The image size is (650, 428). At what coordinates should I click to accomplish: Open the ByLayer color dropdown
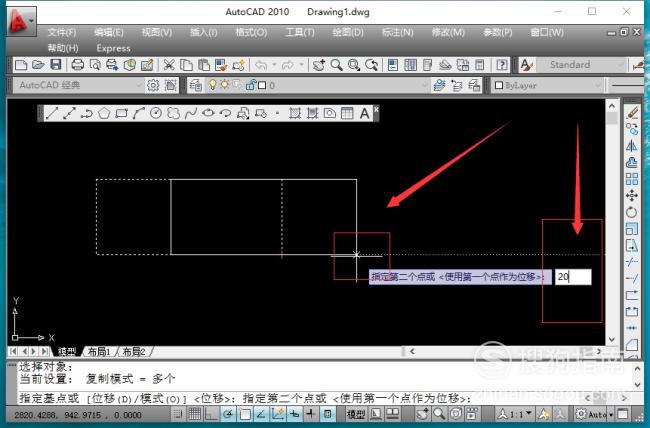548,85
